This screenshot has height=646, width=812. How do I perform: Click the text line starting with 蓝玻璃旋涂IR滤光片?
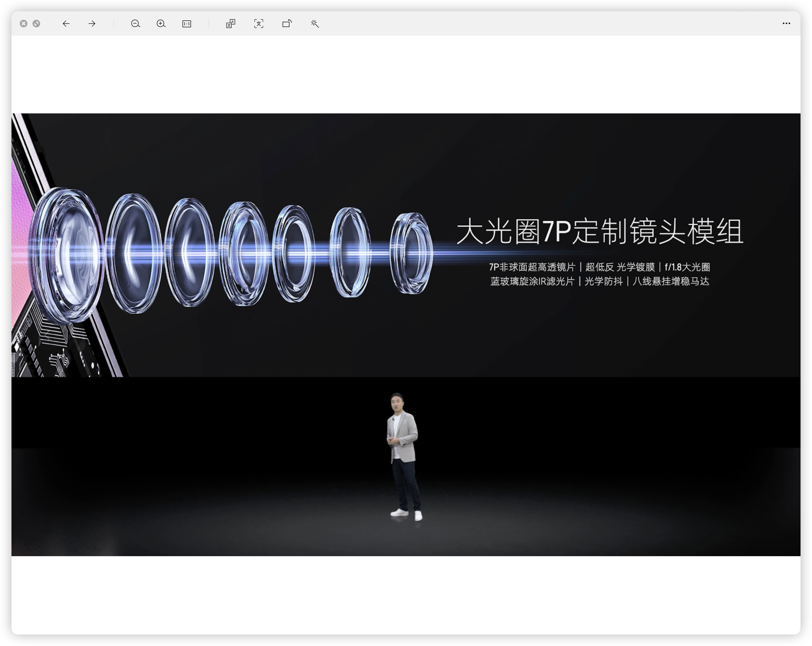(599, 281)
